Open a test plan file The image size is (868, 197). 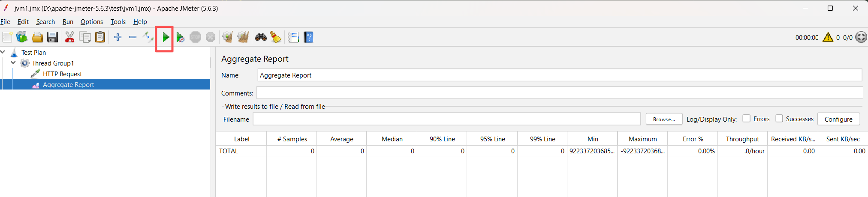tap(37, 37)
